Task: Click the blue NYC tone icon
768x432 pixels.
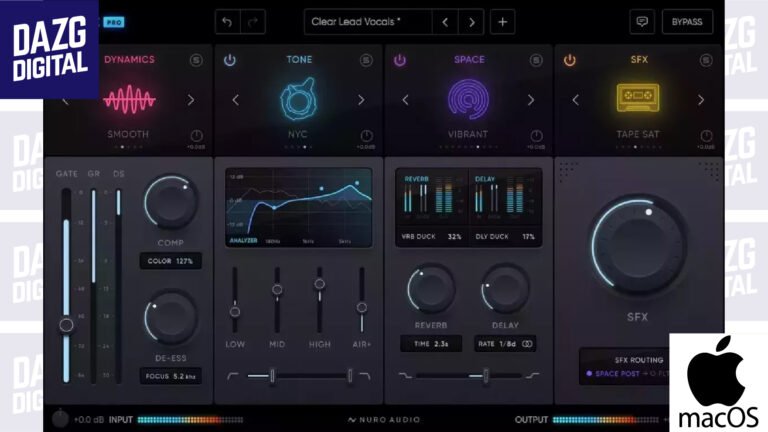Action: (298, 99)
